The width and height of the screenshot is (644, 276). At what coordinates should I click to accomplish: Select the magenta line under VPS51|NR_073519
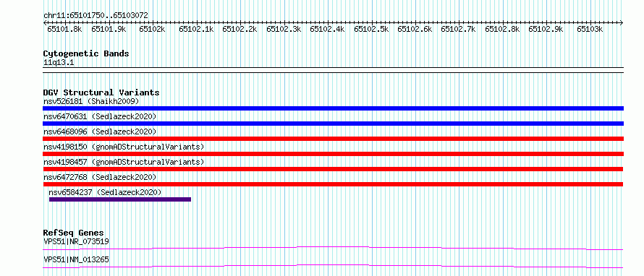333,248
